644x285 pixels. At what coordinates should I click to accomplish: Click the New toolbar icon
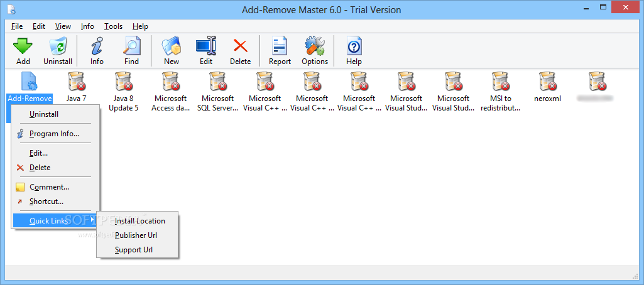pos(172,51)
